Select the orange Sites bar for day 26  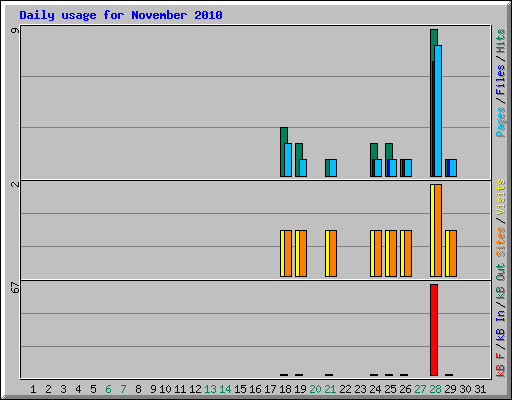tap(408, 253)
